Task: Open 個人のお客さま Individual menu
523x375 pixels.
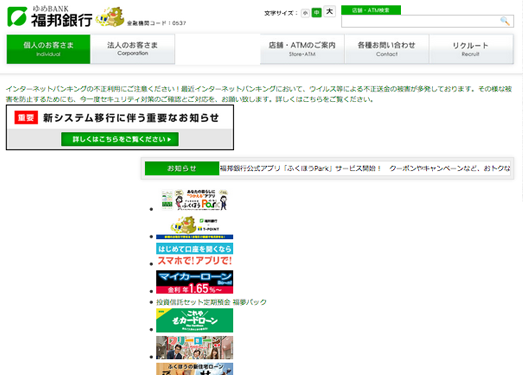Action: tap(48, 49)
